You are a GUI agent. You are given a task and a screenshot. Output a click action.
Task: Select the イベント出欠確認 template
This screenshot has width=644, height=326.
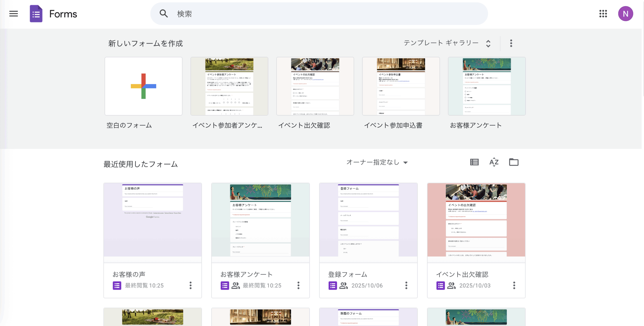pyautogui.click(x=315, y=86)
